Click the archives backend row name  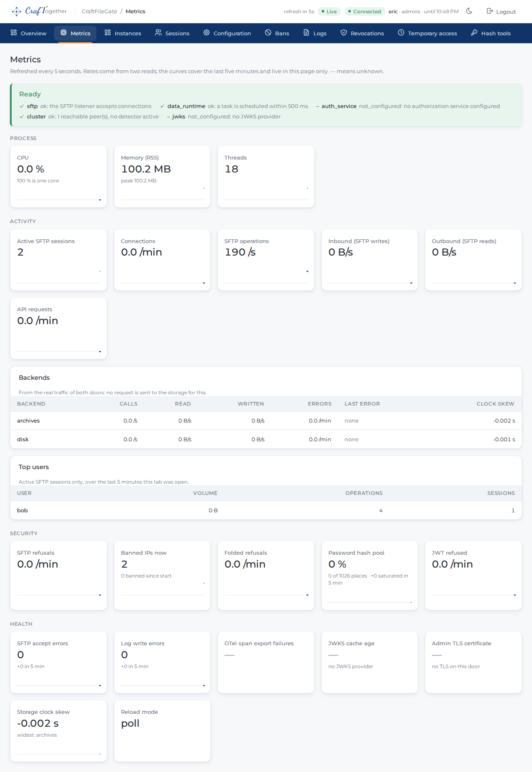click(x=28, y=420)
